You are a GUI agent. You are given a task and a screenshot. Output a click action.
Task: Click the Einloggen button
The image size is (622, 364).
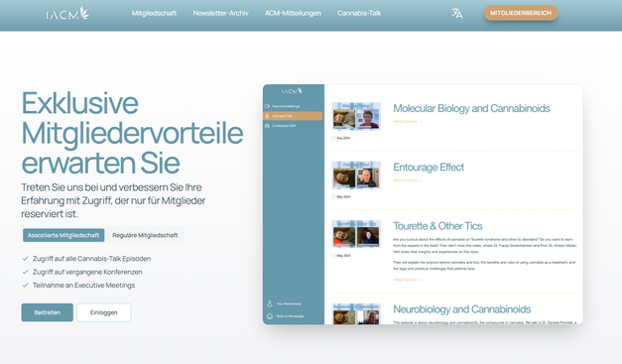point(103,312)
